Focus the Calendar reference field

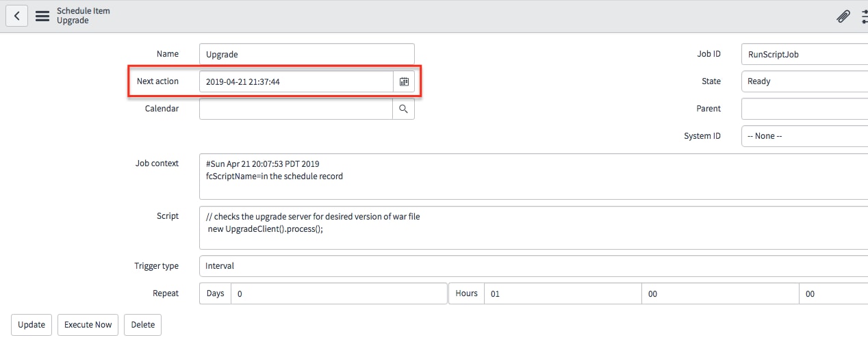[296, 109]
